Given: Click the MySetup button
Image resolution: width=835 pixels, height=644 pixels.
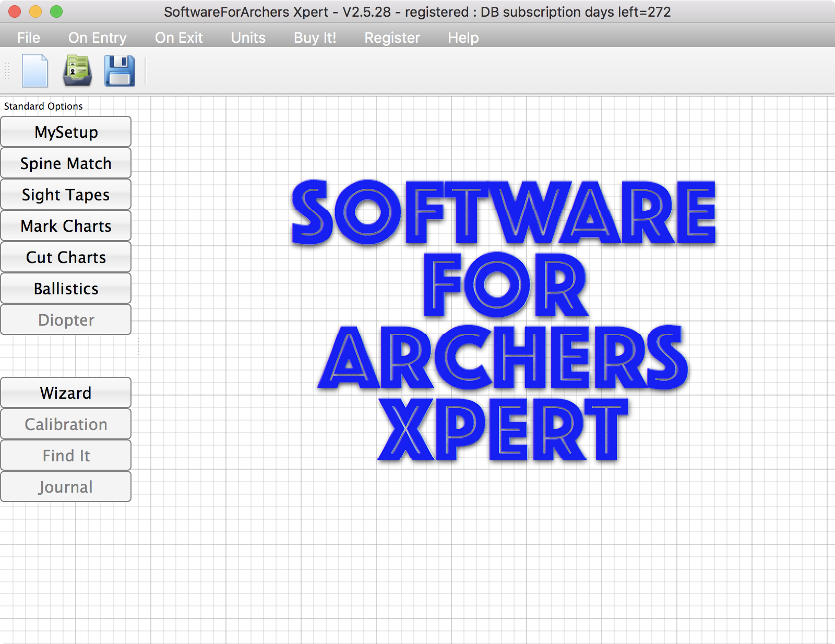Looking at the screenshot, I should pos(66,132).
